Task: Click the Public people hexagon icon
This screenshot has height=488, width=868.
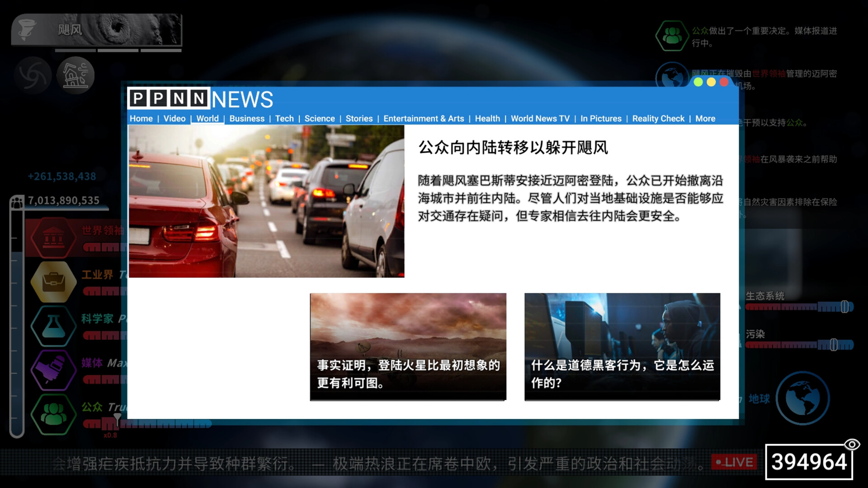Action: coord(53,414)
